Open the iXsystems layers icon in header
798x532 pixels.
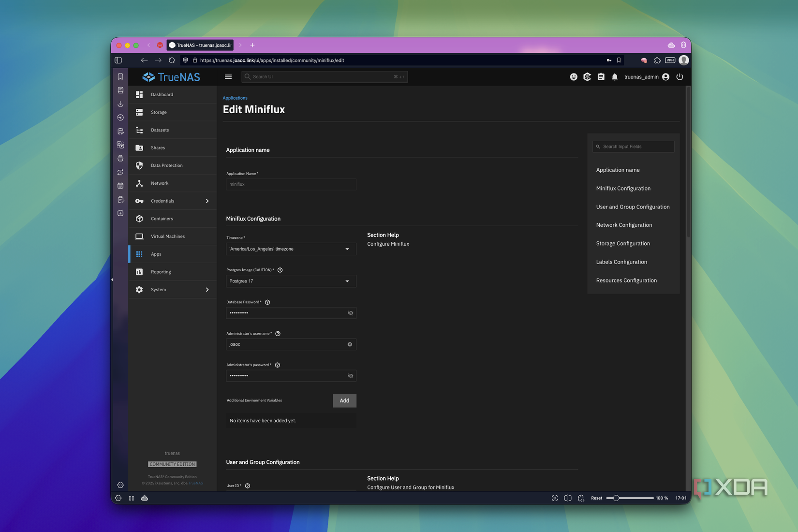(x=587, y=76)
